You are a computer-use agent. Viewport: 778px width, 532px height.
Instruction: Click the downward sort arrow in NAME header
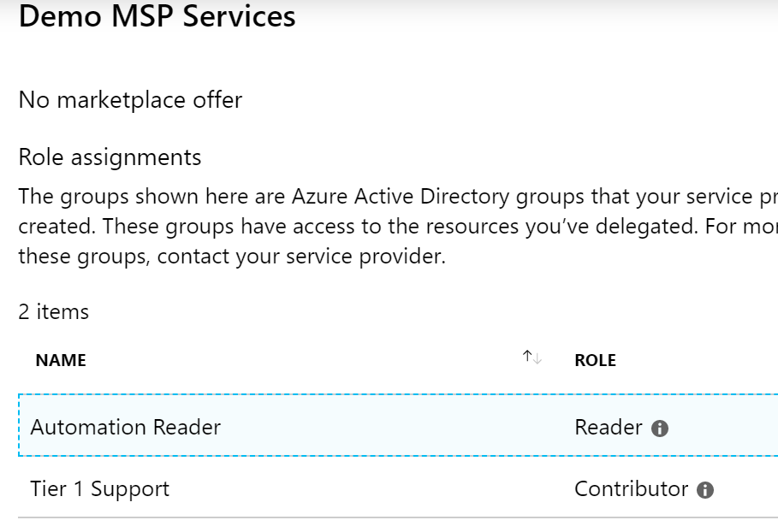pos(537,358)
